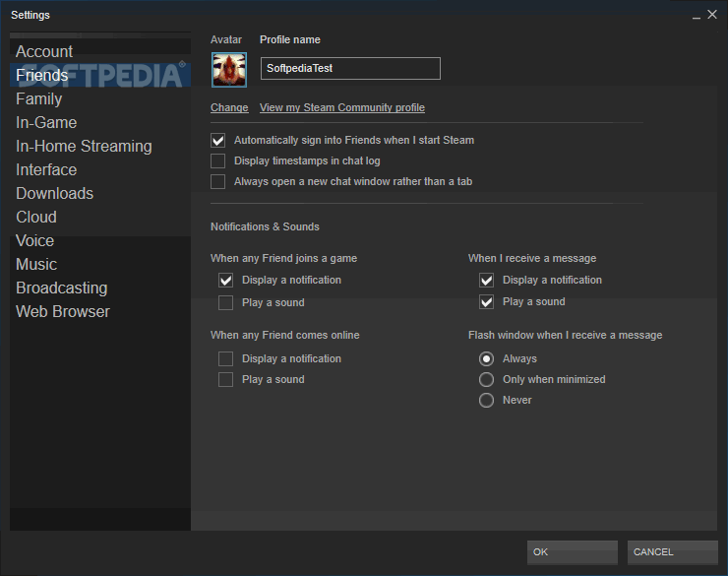Enable Play a sound when Friend comes online
The image size is (728, 576).
[225, 379]
